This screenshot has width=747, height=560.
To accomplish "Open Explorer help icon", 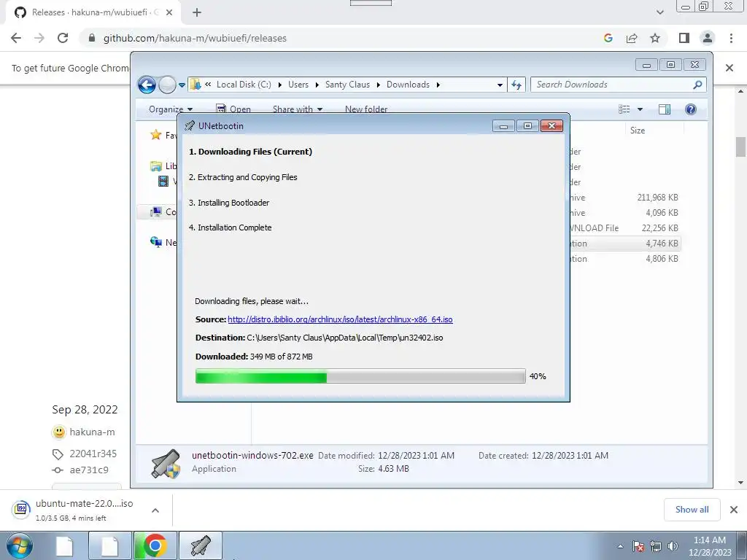I will pyautogui.click(x=690, y=109).
